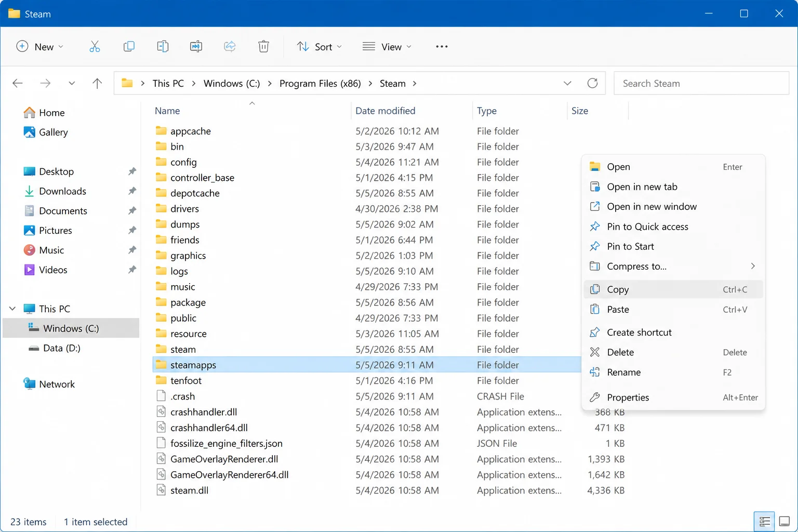Screen dimensions: 798x532
Task: Click the Share icon in the toolbar
Action: (x=230, y=47)
